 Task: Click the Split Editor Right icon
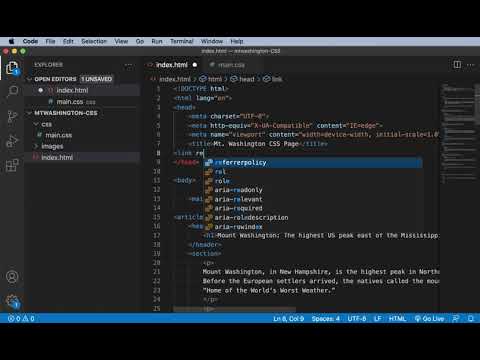pos(457,64)
